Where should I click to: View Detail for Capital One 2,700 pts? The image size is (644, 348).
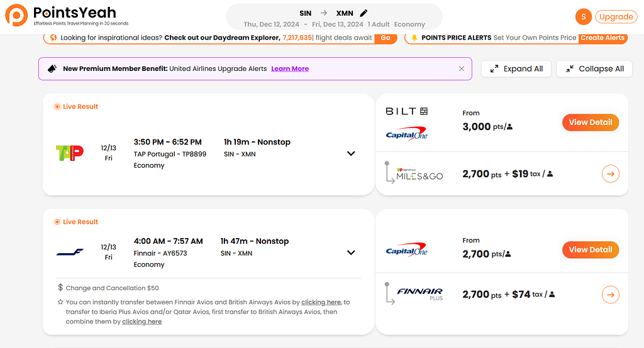(590, 250)
